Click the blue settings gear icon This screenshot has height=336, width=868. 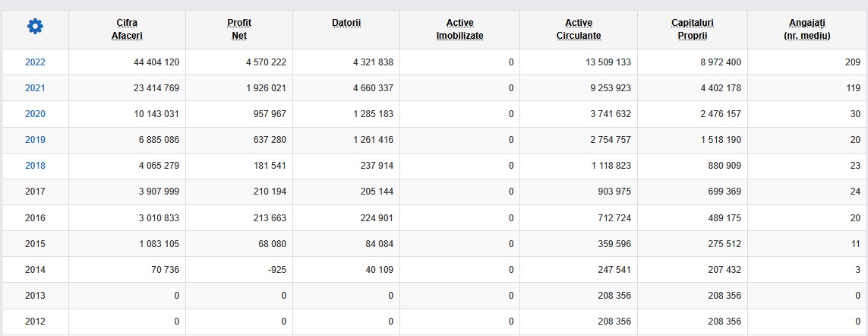(x=35, y=27)
